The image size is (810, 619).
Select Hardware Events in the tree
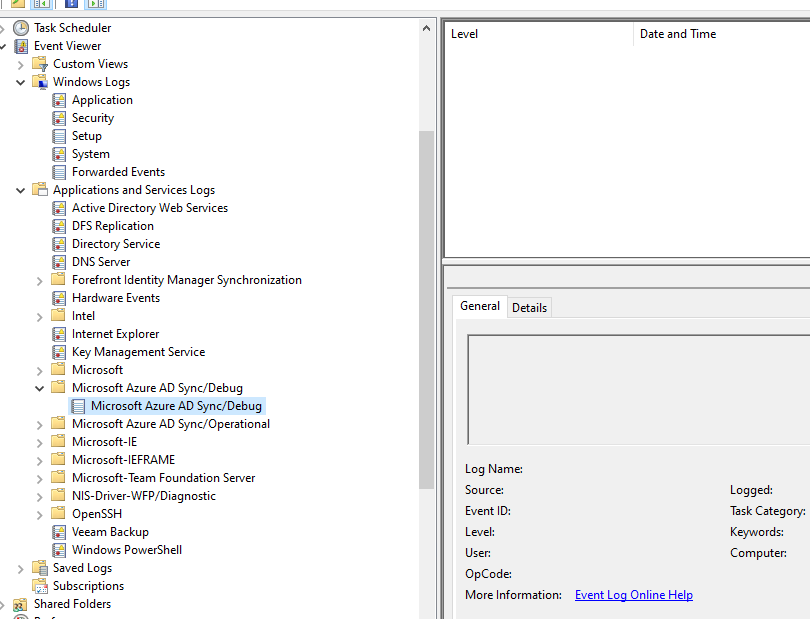(x=116, y=298)
